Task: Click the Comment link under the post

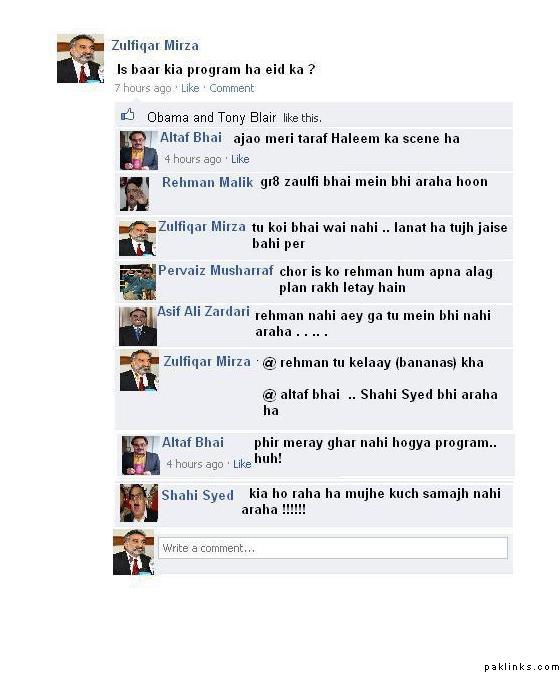Action: coord(232,88)
